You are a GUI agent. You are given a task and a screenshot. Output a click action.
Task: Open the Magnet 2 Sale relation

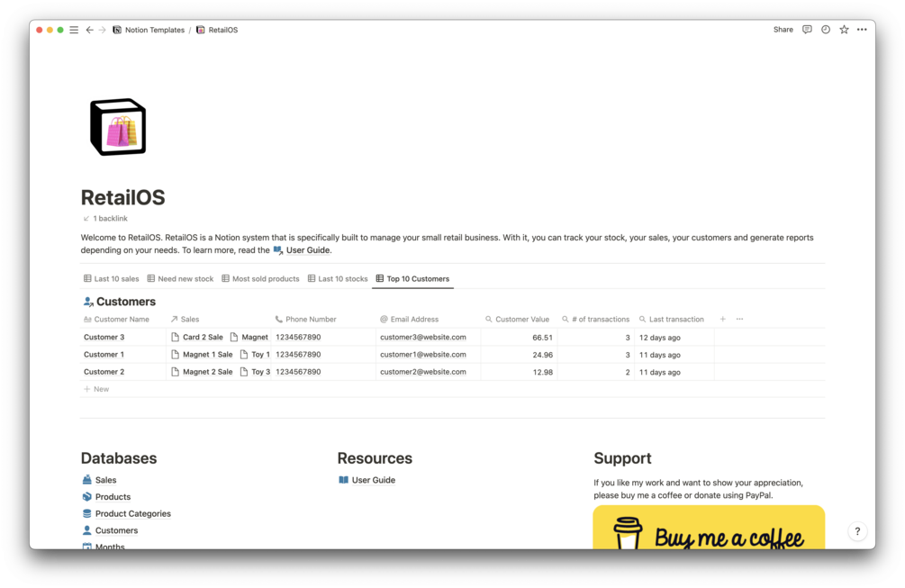point(202,372)
